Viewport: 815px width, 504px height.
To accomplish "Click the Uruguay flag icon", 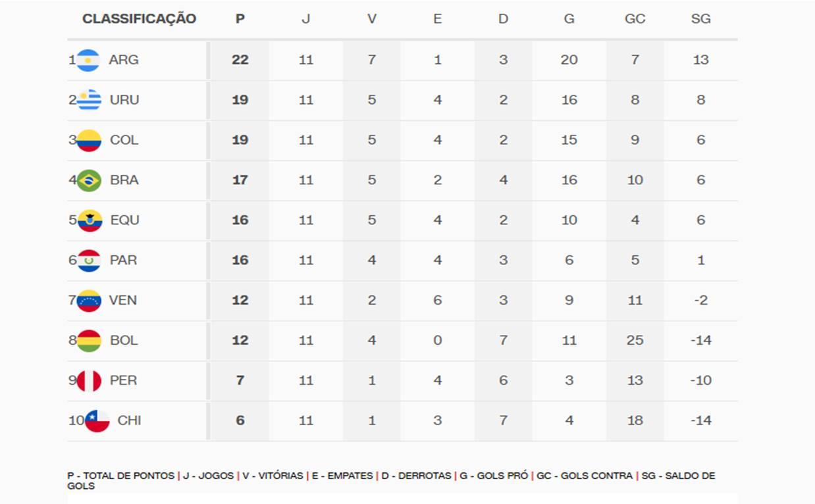I will 89,100.
